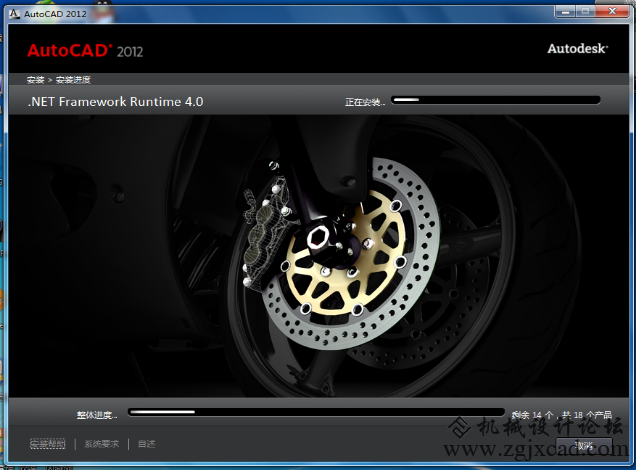Click the 安装进度 breadcrumb text
Viewport: 636px width, 470px height.
pos(73,80)
